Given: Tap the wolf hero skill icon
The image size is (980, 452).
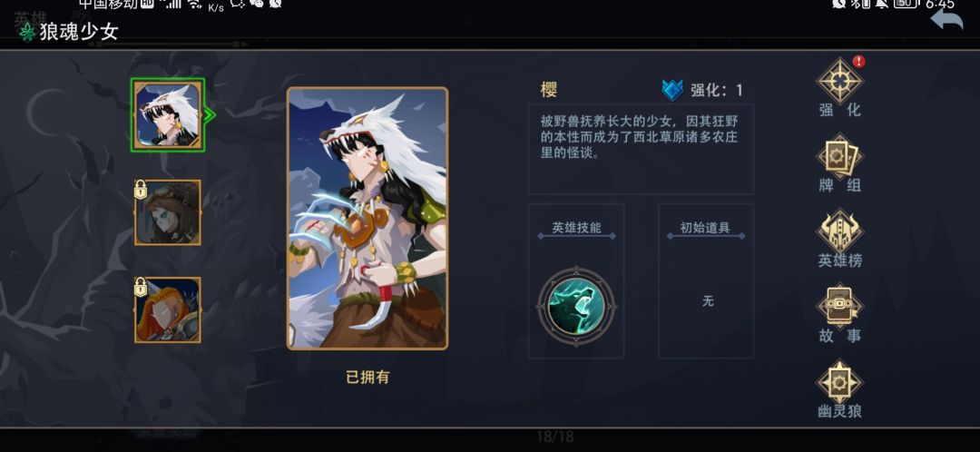Looking at the screenshot, I should click(x=576, y=306).
